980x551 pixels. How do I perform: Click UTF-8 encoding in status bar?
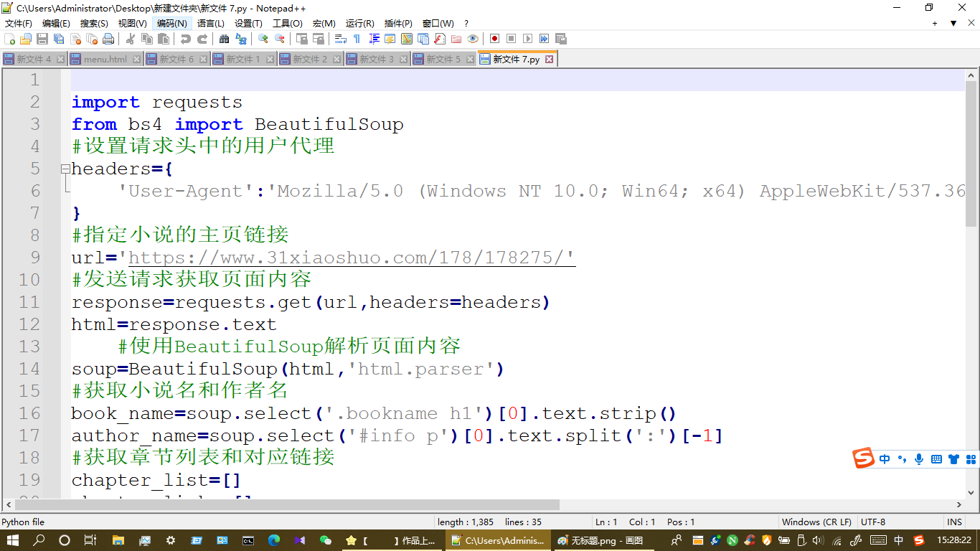(x=873, y=522)
